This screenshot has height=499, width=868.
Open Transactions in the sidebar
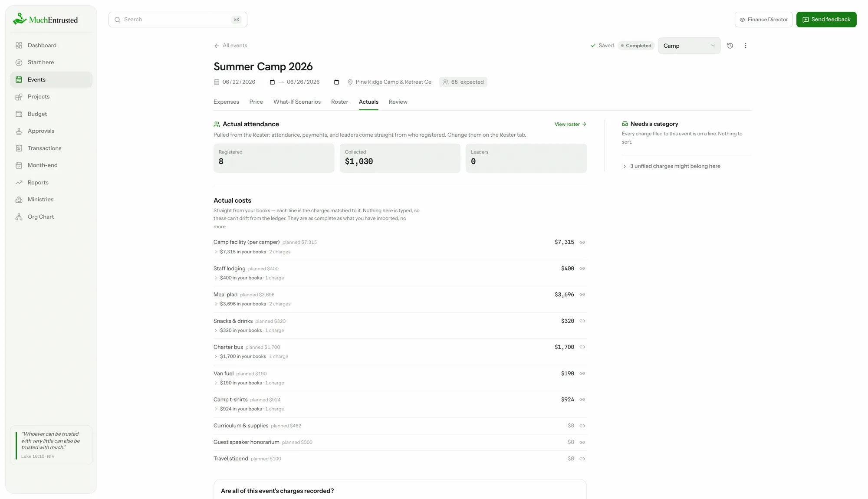tap(51, 148)
